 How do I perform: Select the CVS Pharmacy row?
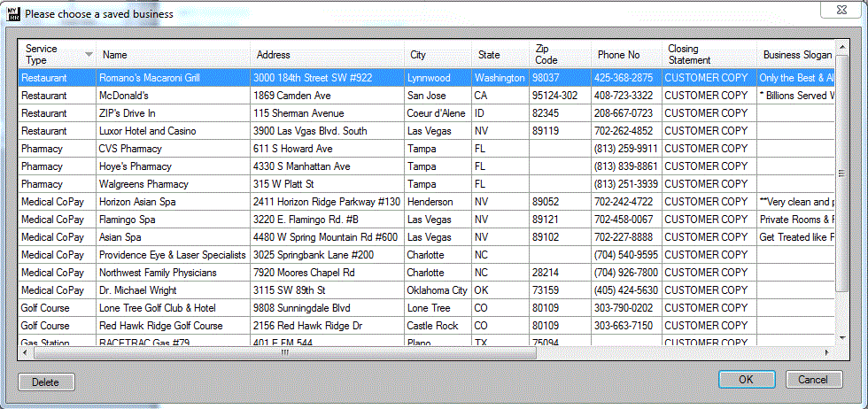426,149
